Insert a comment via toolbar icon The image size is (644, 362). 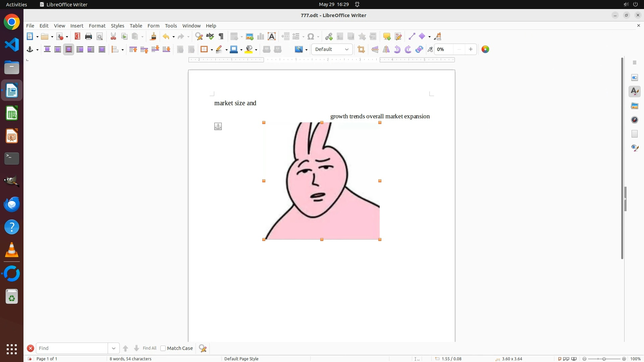[x=387, y=37]
